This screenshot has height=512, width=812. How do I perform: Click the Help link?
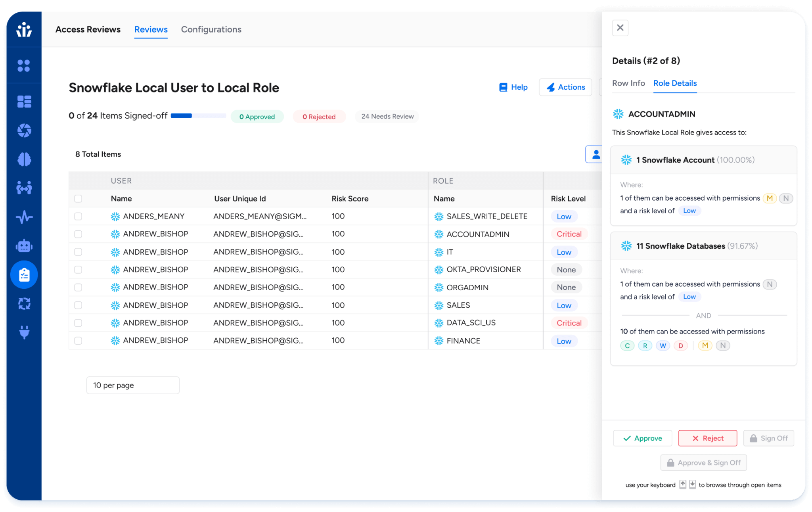point(513,87)
